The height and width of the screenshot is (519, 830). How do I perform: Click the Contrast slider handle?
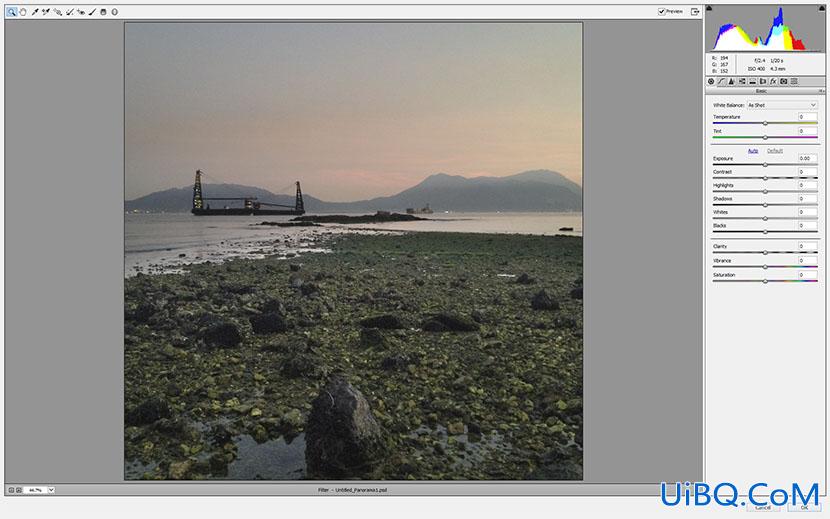coord(765,178)
